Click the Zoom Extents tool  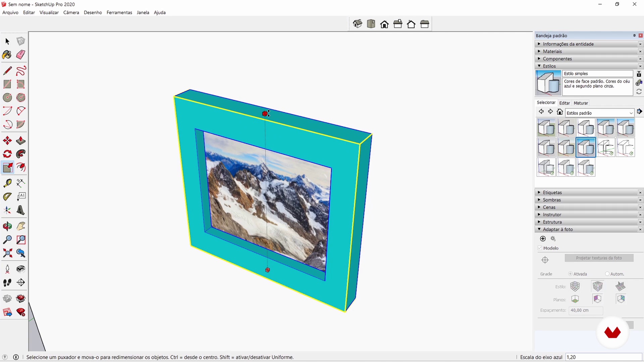(x=7, y=253)
